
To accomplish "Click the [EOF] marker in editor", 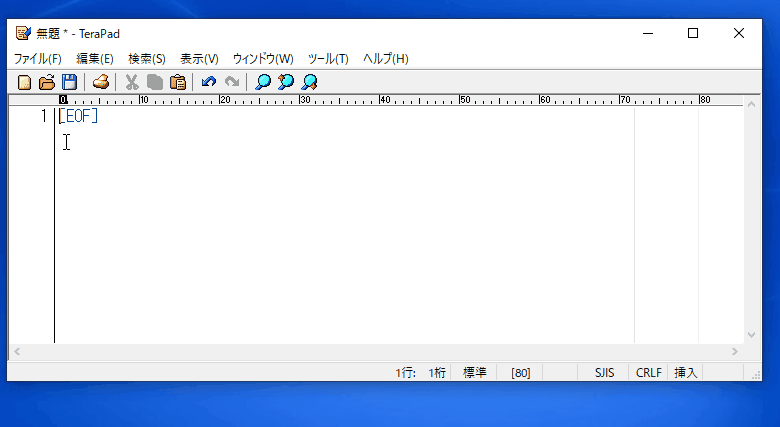I will point(79,116).
